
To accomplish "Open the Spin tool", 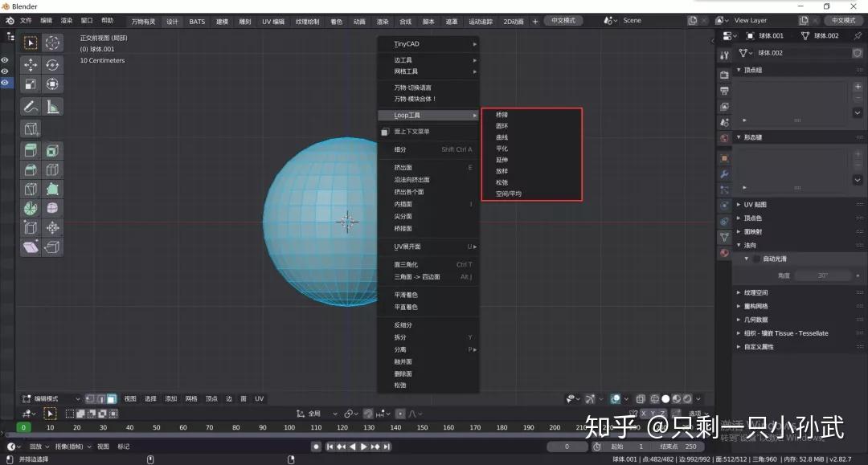I will [30, 207].
